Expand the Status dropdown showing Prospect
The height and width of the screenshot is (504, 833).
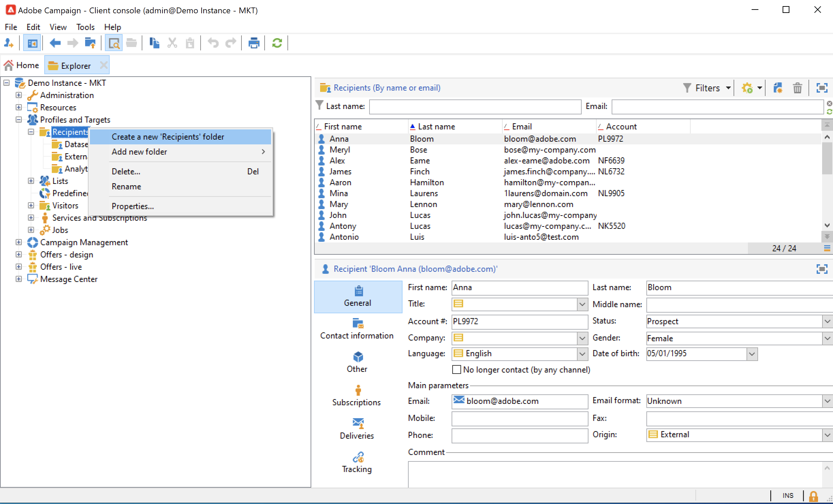[x=827, y=321]
